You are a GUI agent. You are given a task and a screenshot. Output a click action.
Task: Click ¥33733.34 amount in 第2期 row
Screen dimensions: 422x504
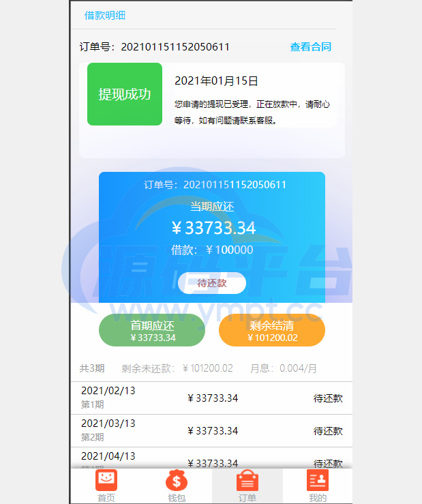[x=213, y=431]
